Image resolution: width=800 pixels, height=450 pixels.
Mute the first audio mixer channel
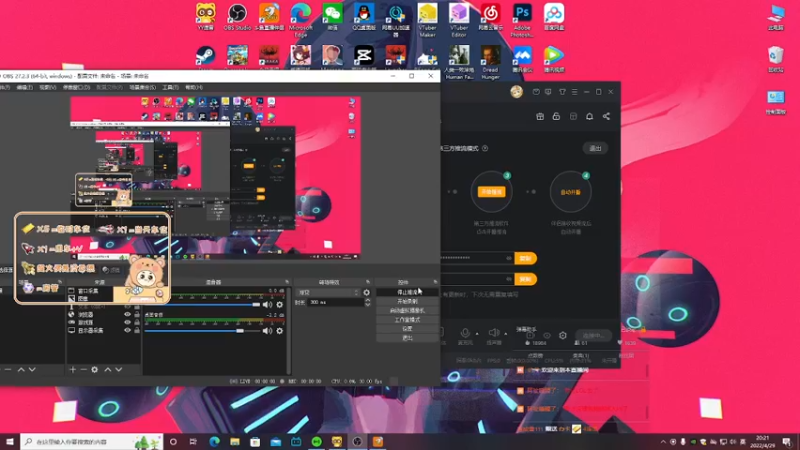pos(267,305)
